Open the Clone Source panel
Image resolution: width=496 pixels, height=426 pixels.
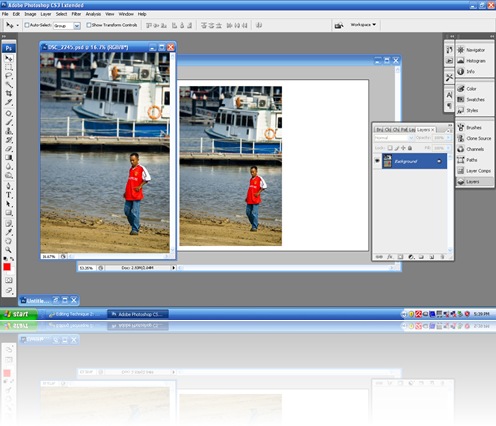click(x=475, y=138)
